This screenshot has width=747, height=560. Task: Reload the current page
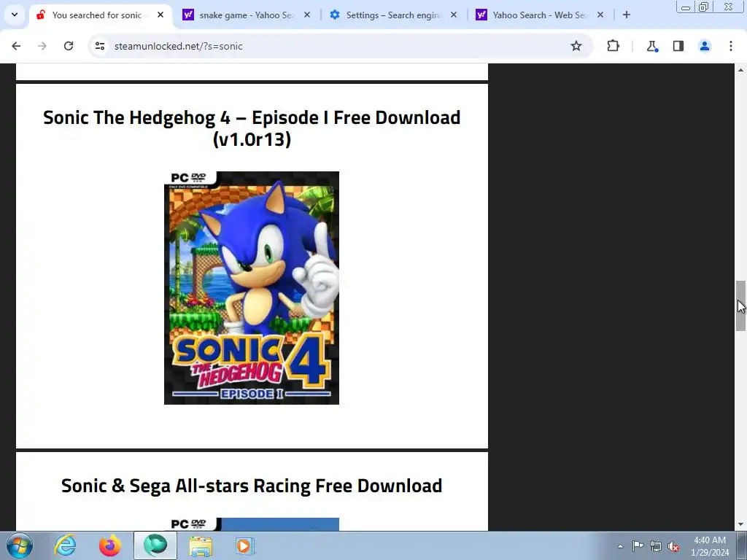(x=69, y=46)
